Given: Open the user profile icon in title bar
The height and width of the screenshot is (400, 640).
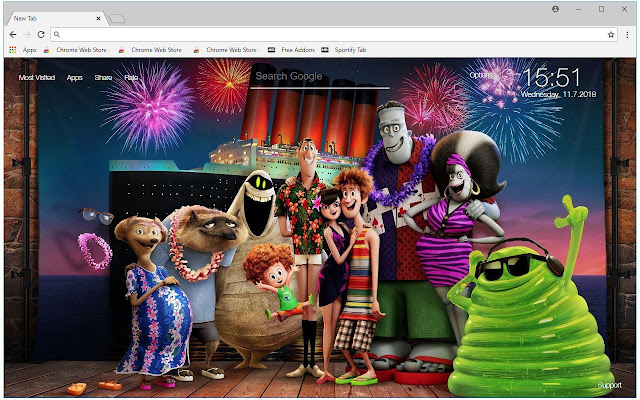Looking at the screenshot, I should coord(556,9).
